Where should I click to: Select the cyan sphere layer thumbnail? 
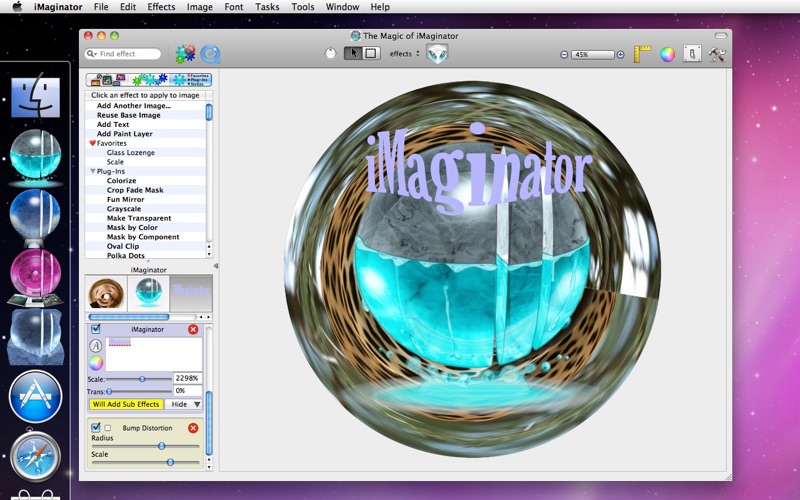click(x=148, y=293)
